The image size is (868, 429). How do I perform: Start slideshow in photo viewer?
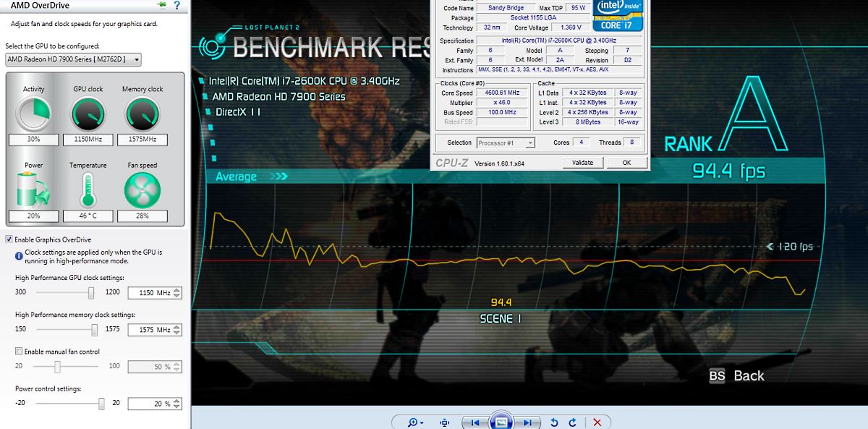(501, 421)
